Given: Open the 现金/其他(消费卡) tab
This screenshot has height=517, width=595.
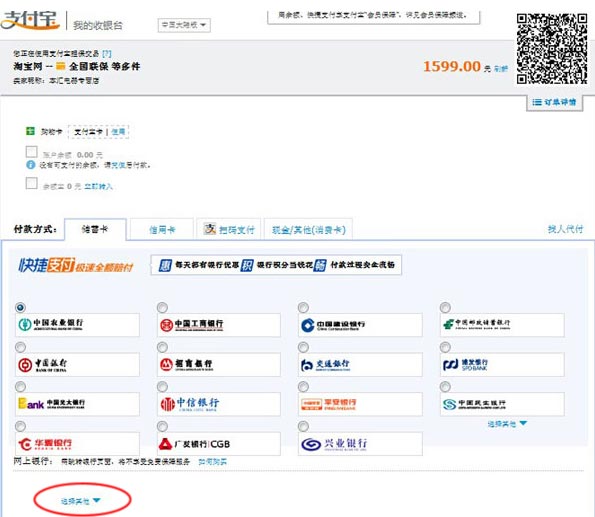Looking at the screenshot, I should click(309, 230).
